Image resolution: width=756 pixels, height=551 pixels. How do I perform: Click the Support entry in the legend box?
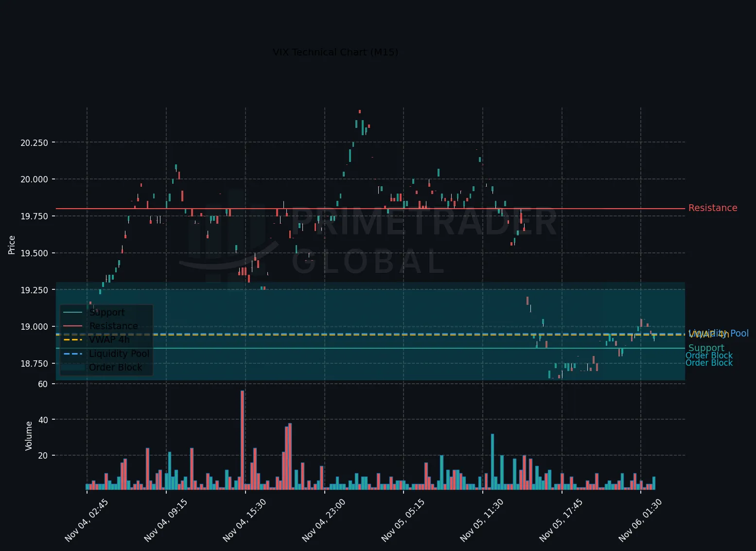tap(106, 313)
